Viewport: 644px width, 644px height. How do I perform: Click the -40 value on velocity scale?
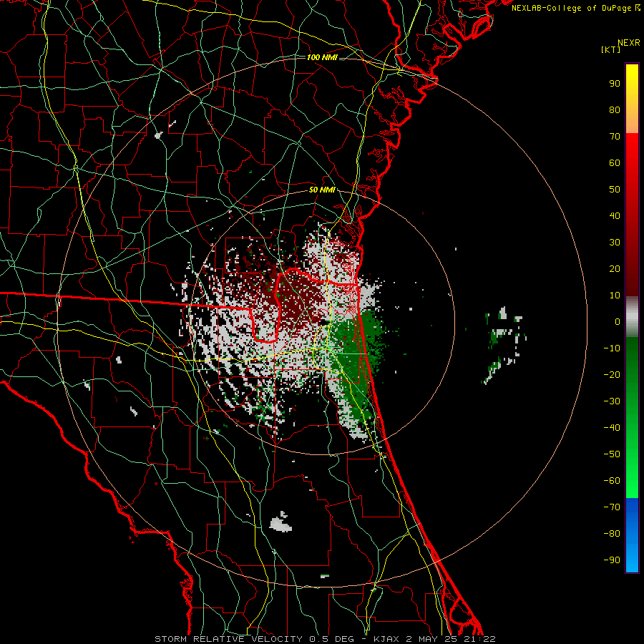[612, 428]
